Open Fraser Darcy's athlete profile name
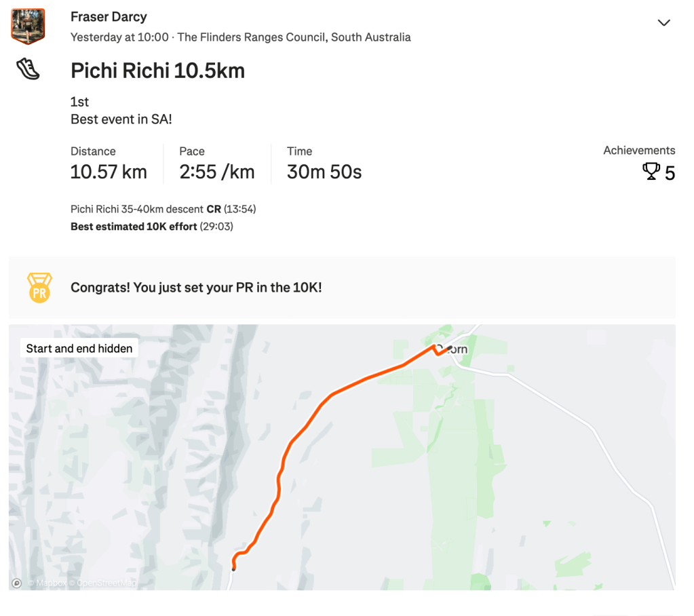 109,17
